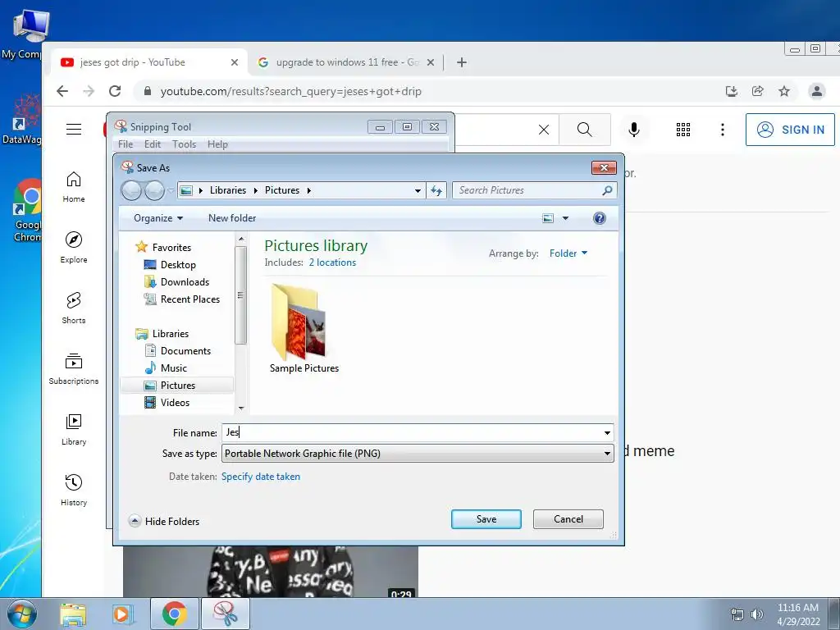Collapse the dialog with Hide Folders
Image resolution: width=840 pixels, height=630 pixels.
[164, 521]
